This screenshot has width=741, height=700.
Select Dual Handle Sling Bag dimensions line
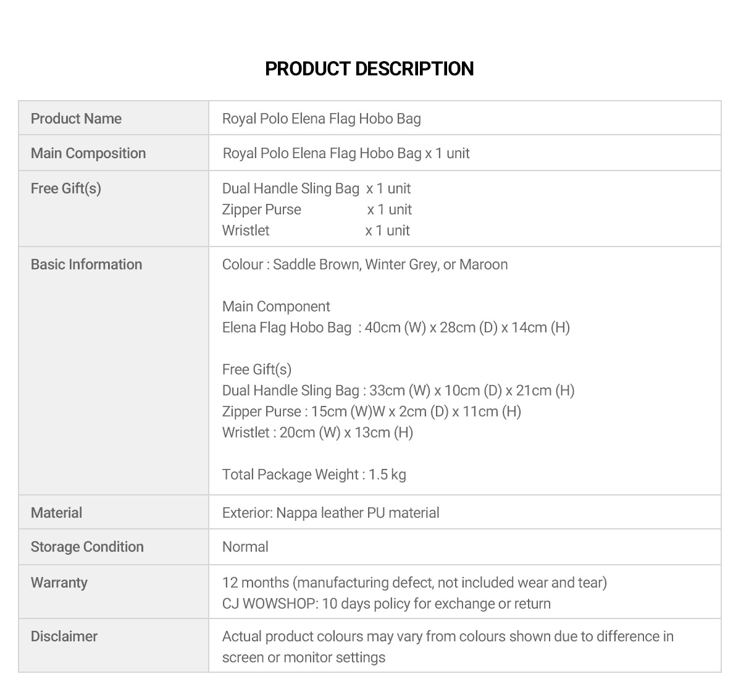(x=398, y=390)
